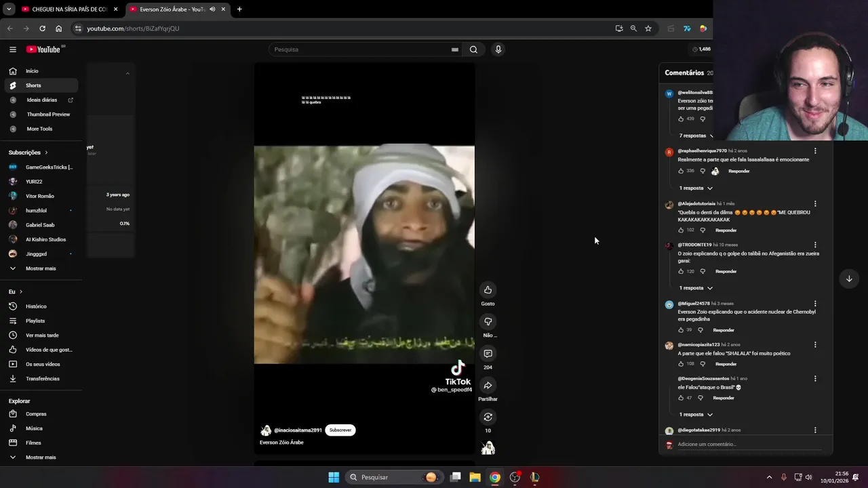Open the sound source avatar below remix
868x488 pixels.
(x=488, y=447)
